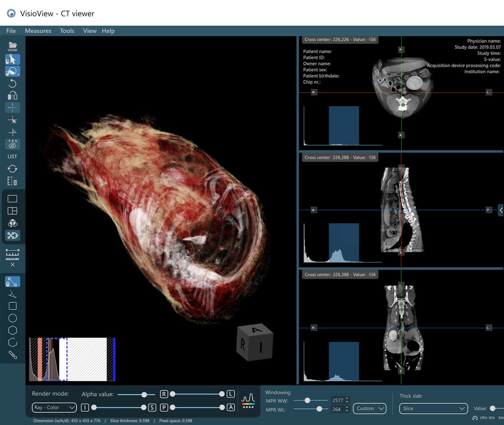Image resolution: width=504 pixels, height=425 pixels.
Task: Click the transfer function histogram editor
Action: coord(72,359)
